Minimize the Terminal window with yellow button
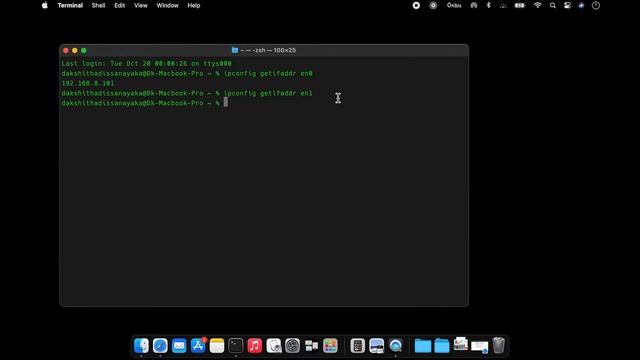This screenshot has width=640, height=360. 75,50
